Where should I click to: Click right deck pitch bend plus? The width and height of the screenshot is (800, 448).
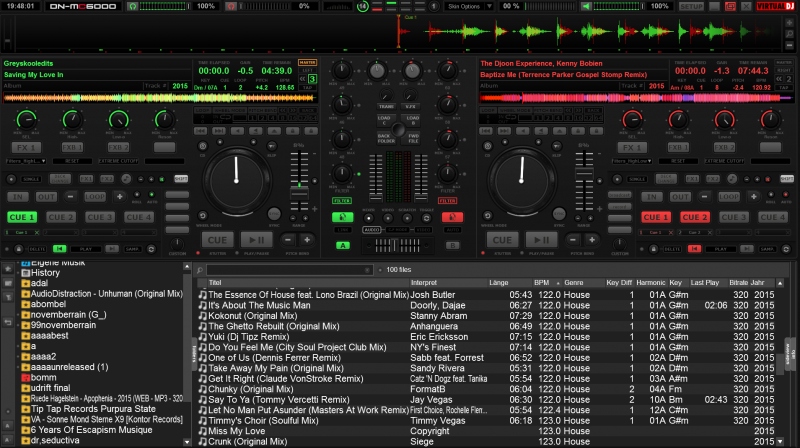[x=592, y=240]
